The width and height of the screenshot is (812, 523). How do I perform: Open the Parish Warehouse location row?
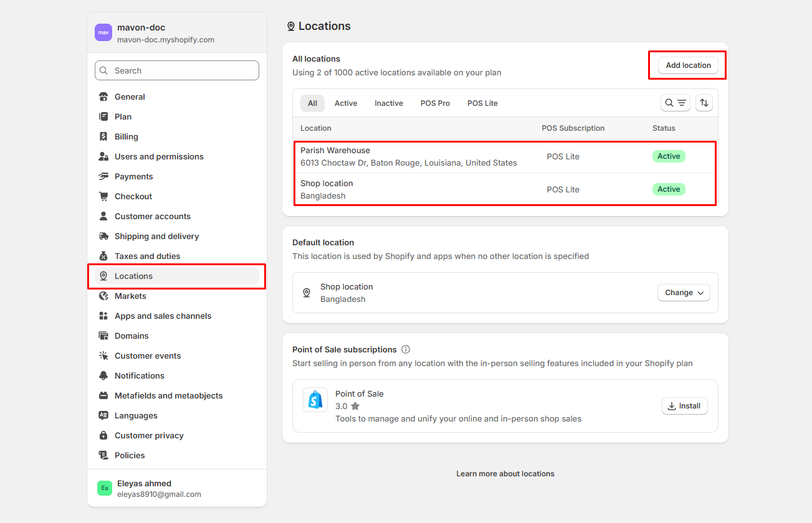[x=408, y=156]
